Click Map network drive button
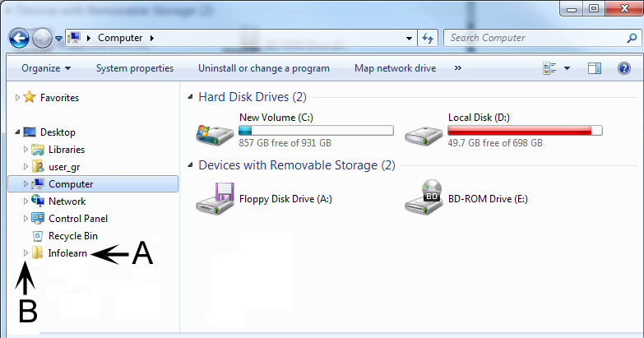Viewport: 644px width, 338px height. 395,68
